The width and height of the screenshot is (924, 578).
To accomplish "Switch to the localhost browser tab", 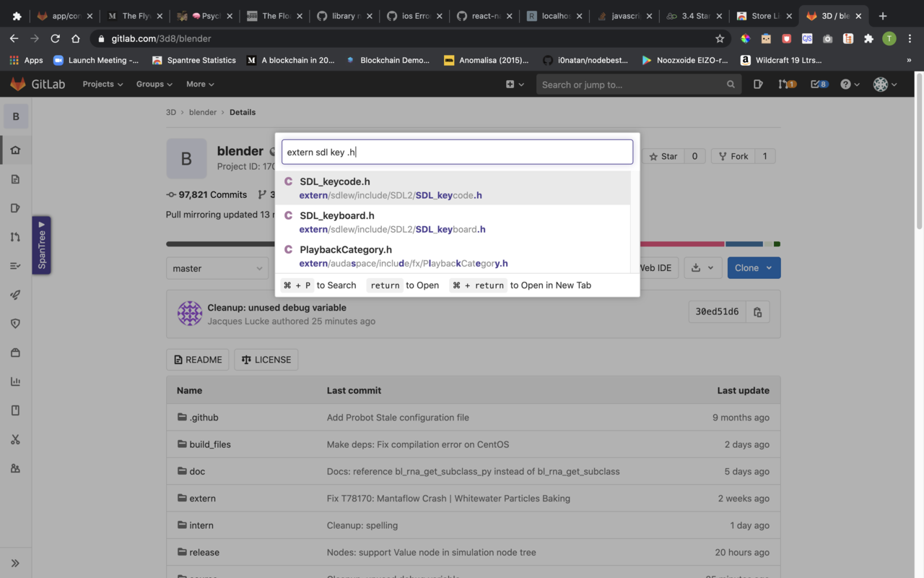I will coord(554,16).
